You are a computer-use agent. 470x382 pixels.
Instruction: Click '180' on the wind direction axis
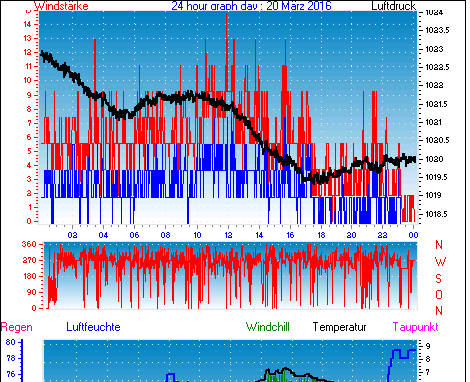[29, 276]
